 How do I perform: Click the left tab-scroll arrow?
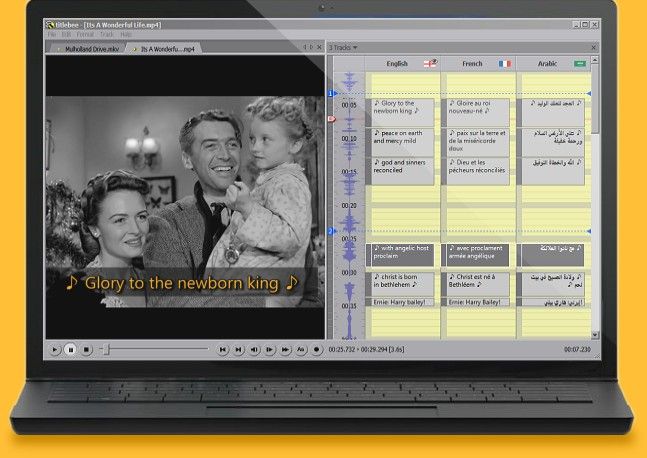coord(305,47)
